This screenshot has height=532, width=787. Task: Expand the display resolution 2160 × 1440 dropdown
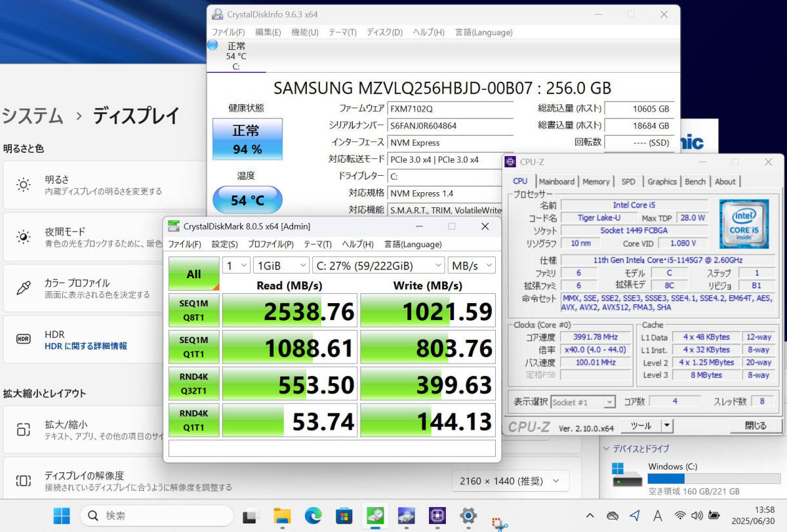tap(510, 481)
